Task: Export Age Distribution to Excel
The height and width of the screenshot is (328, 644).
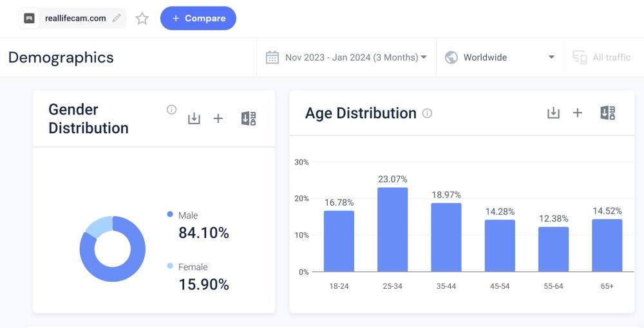Action: click(x=607, y=113)
